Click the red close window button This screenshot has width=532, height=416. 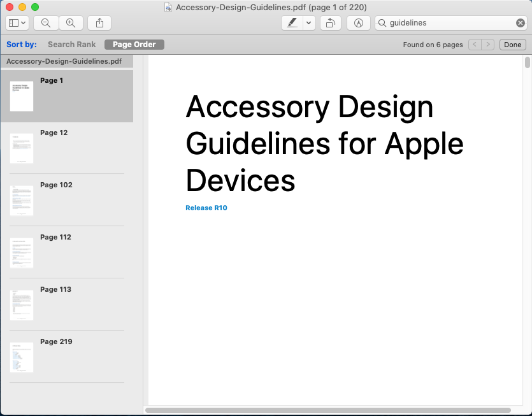point(10,7)
